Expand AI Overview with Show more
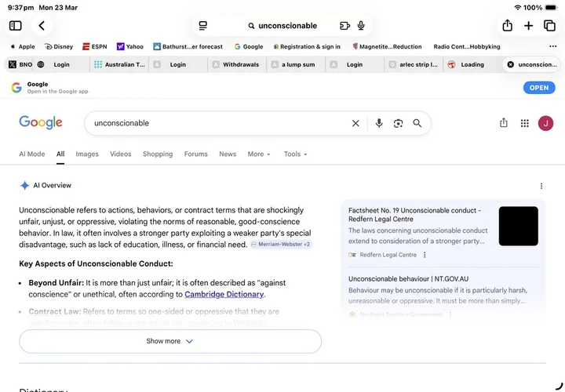Image resolution: width=565 pixels, height=392 pixels. [170, 341]
